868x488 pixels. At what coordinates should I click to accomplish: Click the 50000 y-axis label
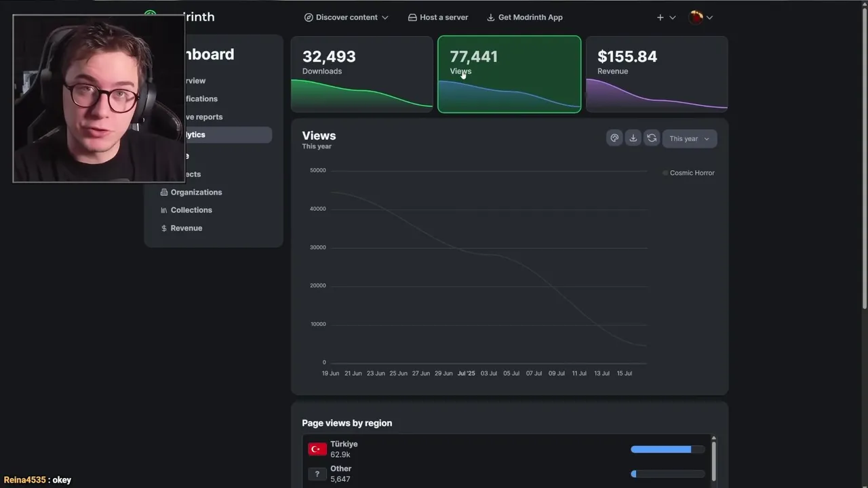click(318, 170)
